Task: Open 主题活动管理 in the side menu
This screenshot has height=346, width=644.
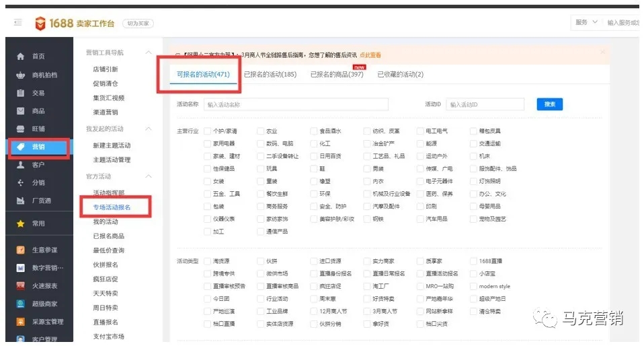Action: coord(112,160)
